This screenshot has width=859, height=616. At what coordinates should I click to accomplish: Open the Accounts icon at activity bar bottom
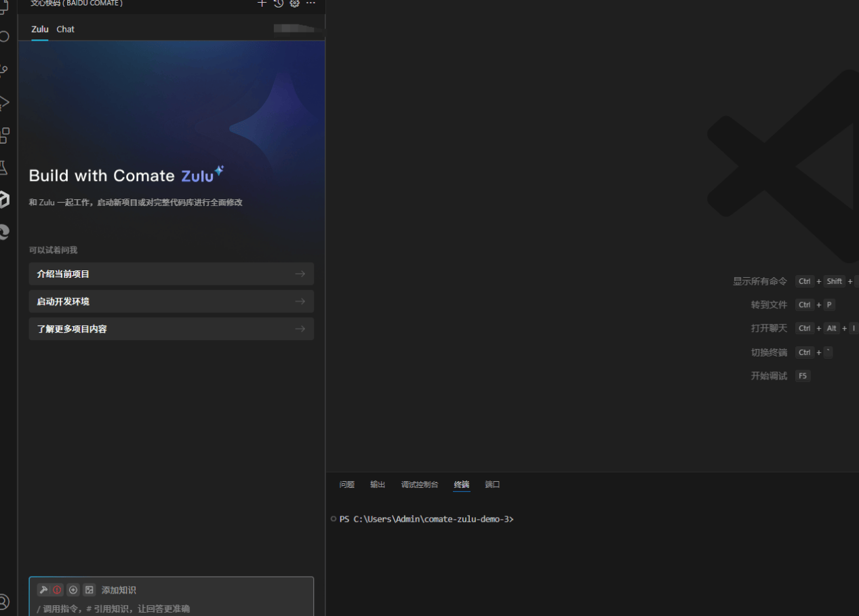pos(4,601)
